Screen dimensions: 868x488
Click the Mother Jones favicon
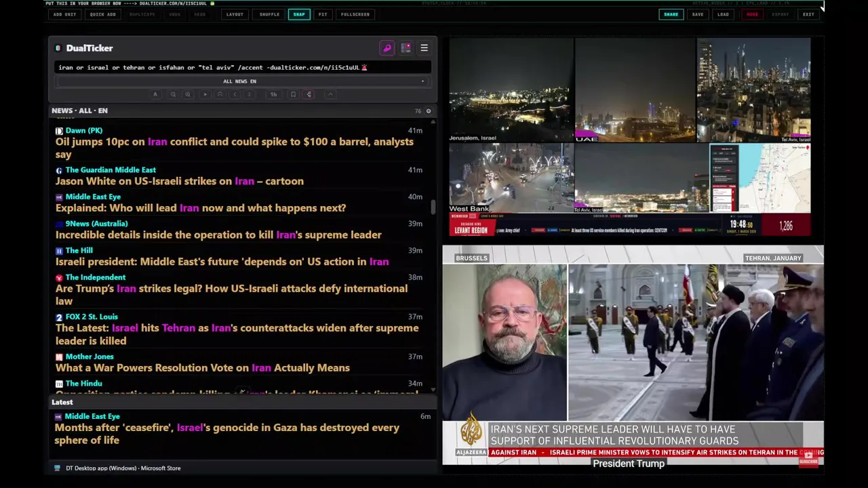click(x=59, y=357)
